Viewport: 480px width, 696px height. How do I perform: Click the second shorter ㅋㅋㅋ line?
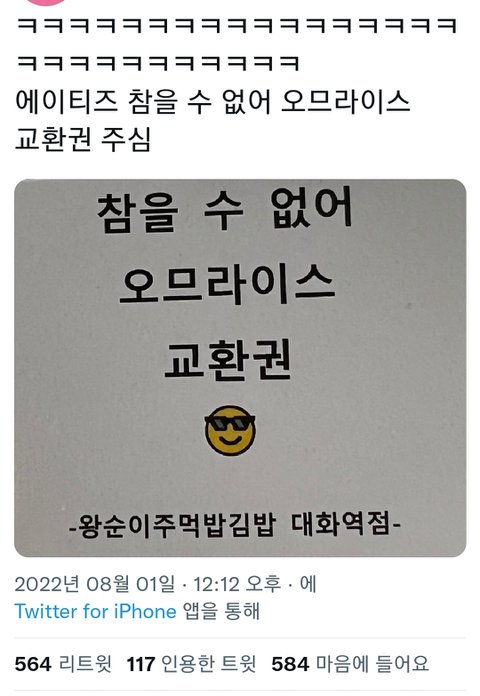[x=158, y=63]
